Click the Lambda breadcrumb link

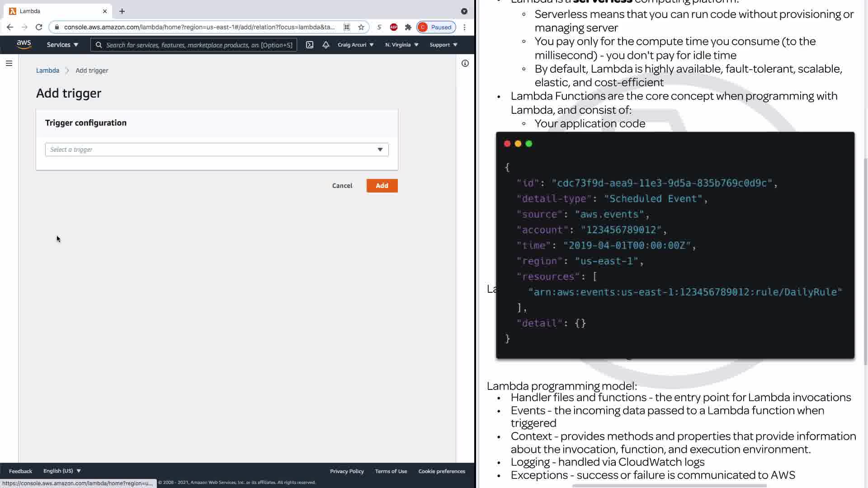pyautogui.click(x=47, y=70)
